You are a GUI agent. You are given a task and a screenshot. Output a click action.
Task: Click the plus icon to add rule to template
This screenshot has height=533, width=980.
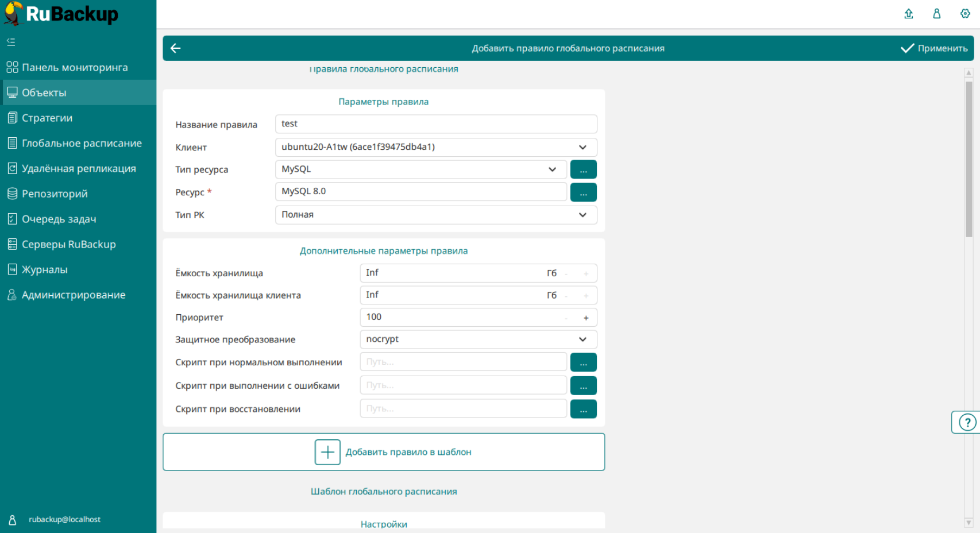click(x=327, y=452)
